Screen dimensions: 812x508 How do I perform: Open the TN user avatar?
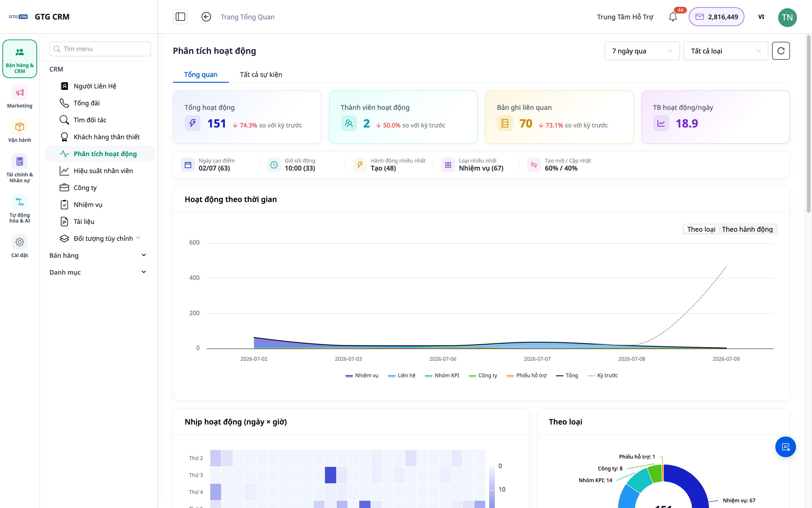tap(787, 17)
